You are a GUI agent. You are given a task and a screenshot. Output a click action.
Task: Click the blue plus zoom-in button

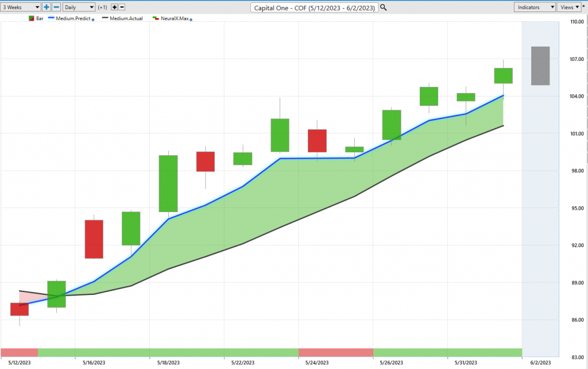coord(46,7)
